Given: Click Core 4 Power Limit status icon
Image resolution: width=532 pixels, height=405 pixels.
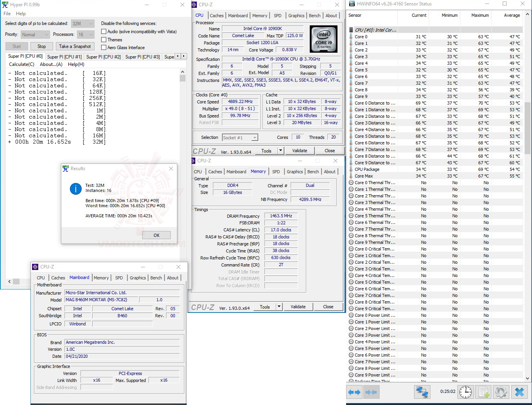Looking at the screenshot, I should [x=351, y=342].
